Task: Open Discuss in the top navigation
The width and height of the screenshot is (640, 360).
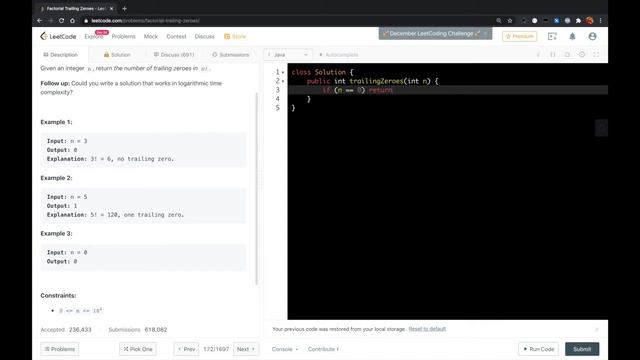Action: click(x=204, y=36)
